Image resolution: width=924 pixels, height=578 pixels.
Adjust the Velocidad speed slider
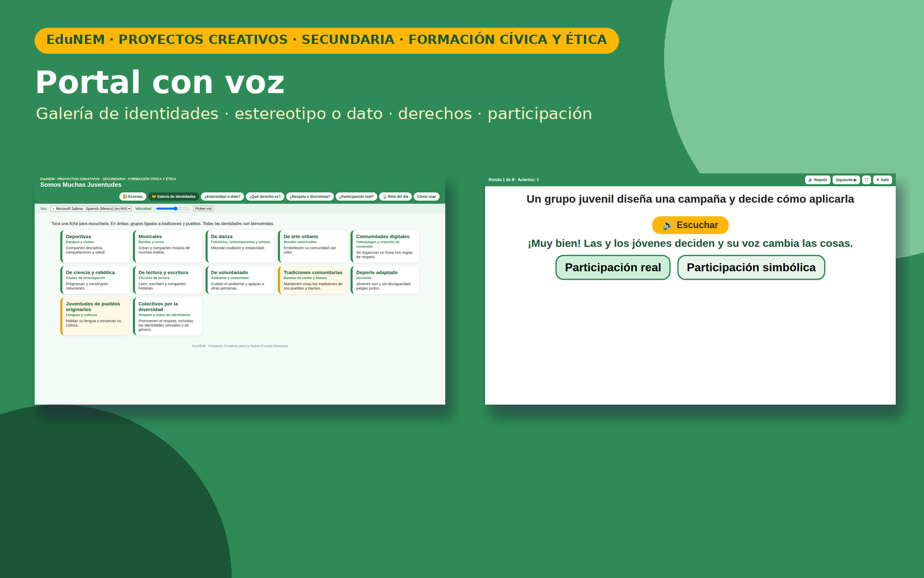(172, 209)
